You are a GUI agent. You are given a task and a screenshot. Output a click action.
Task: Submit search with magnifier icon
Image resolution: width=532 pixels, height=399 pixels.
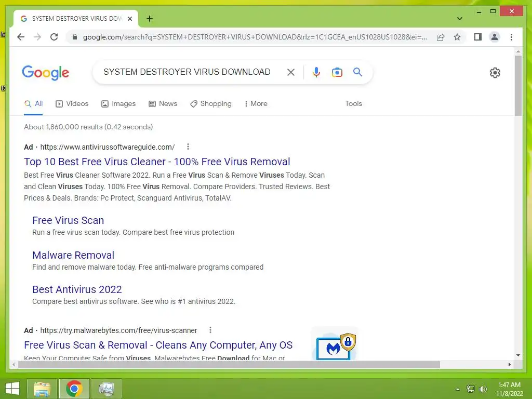tap(357, 72)
